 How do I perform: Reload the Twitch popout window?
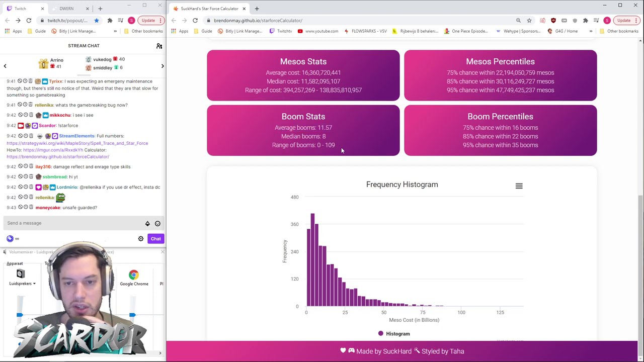pyautogui.click(x=29, y=21)
